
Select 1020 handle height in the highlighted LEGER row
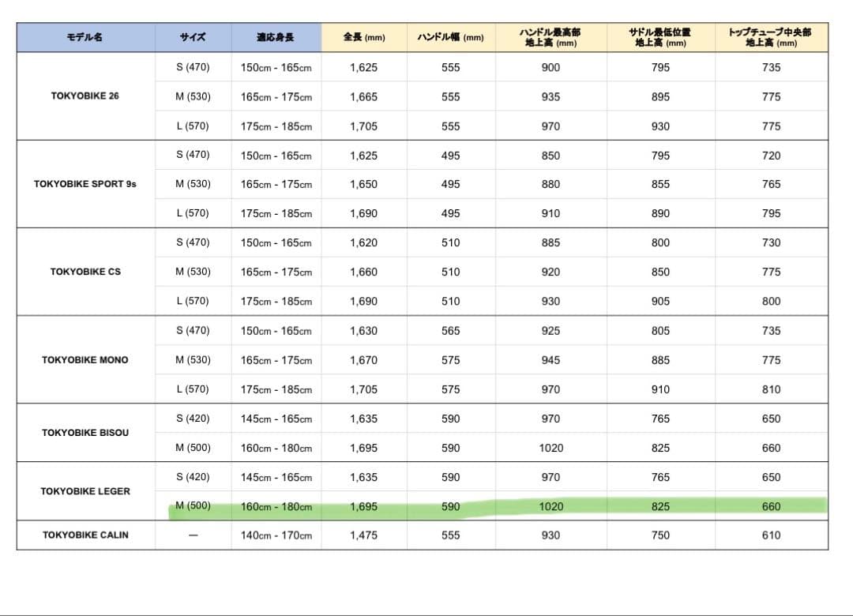tap(551, 507)
